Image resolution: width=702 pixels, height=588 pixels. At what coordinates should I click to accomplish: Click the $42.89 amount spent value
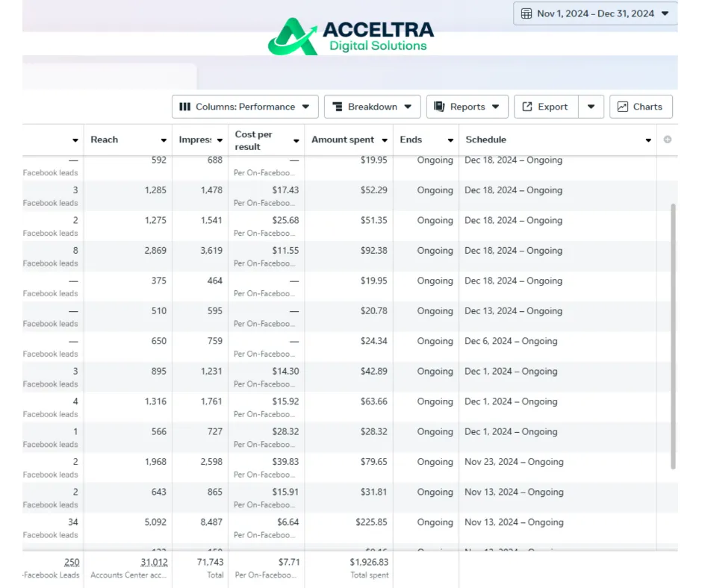click(x=374, y=372)
